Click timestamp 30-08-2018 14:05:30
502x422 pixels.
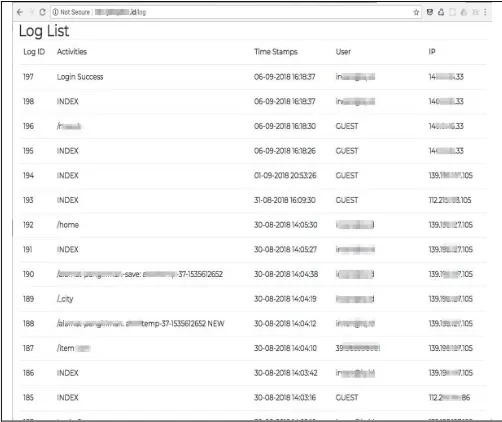tap(286, 225)
